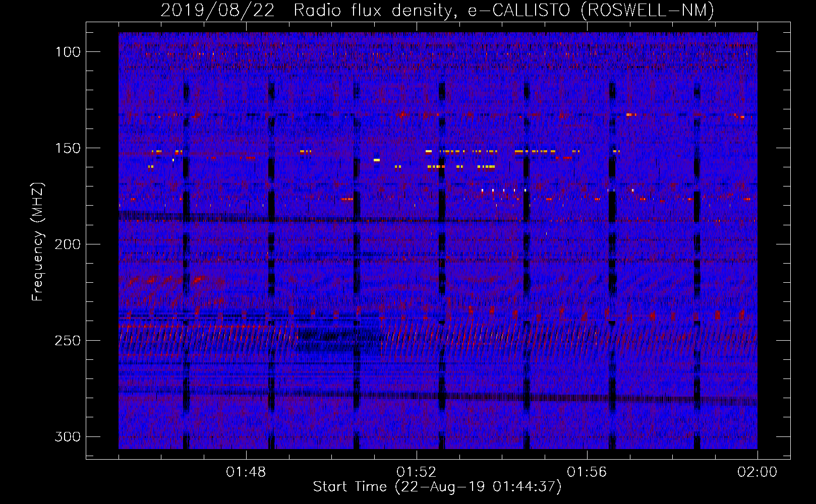Click the time tick label '02:00'
Viewport: 816px width, 504px height.
click(x=757, y=472)
